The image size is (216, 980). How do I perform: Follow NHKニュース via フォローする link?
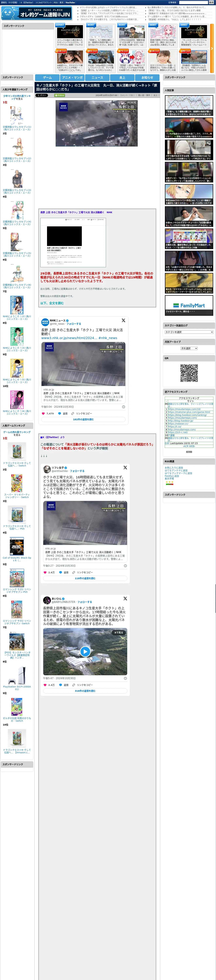(x=74, y=324)
